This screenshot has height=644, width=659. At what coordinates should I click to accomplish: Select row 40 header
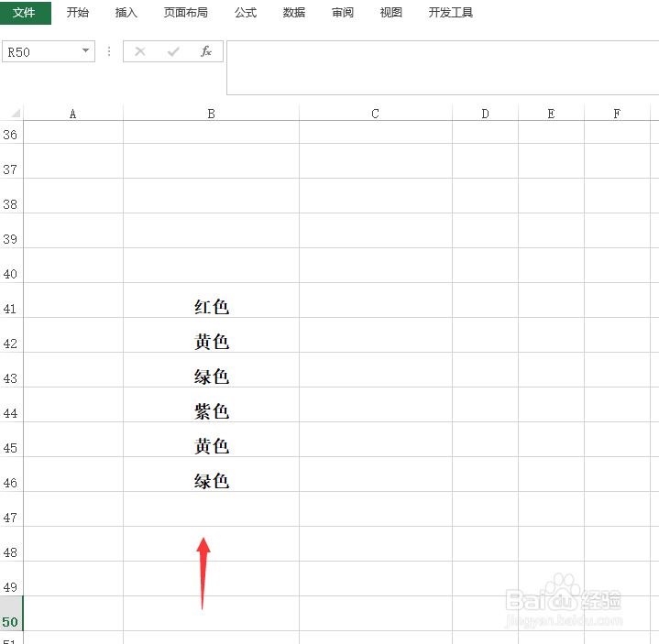point(11,266)
